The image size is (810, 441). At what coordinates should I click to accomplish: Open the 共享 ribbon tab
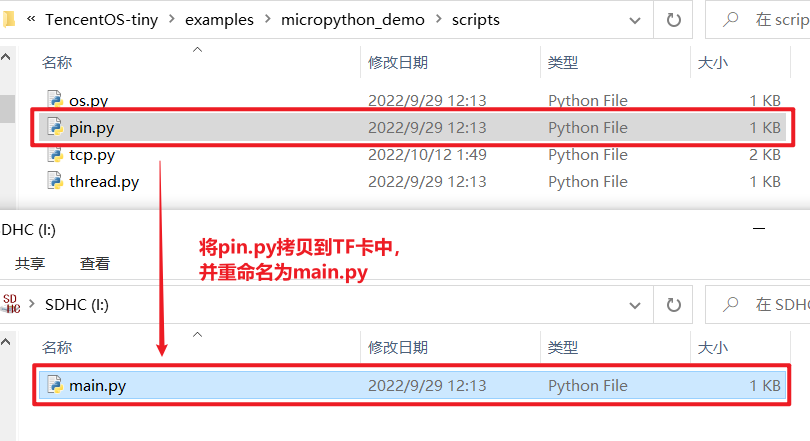point(30,263)
